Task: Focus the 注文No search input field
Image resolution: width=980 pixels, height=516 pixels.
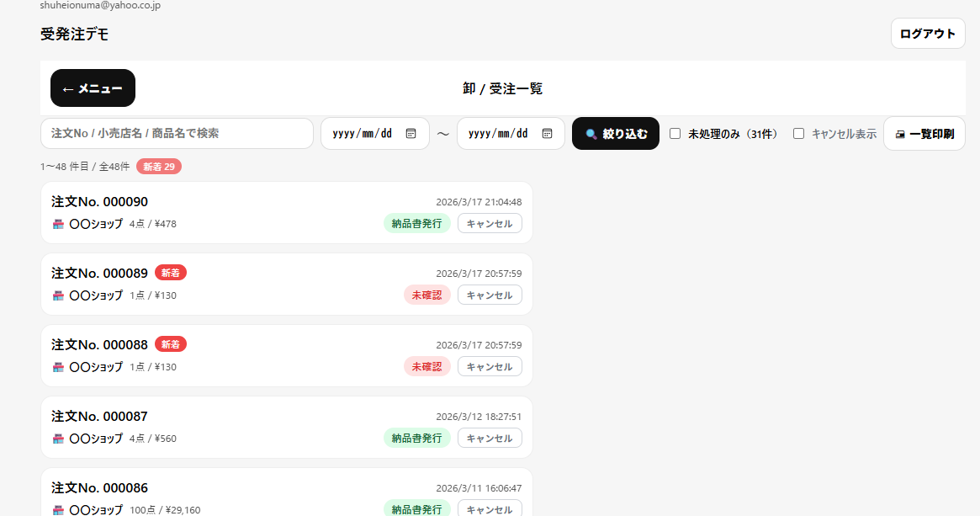Action: click(x=177, y=134)
